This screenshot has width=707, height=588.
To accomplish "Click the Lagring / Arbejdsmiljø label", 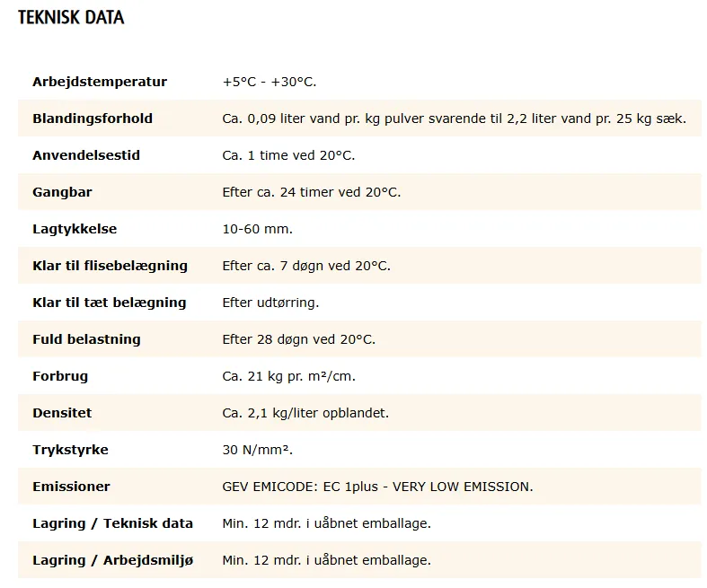I will (x=112, y=560).
